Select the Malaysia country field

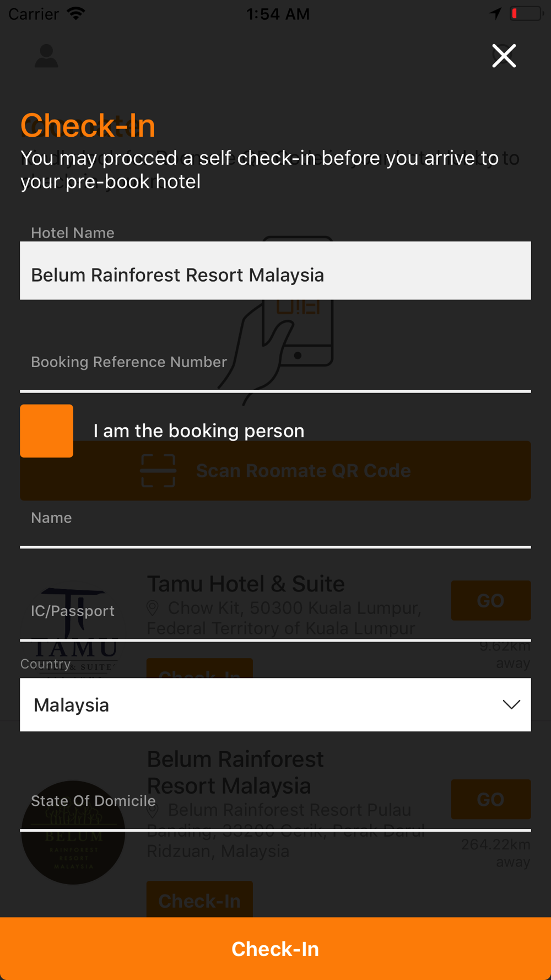(x=275, y=704)
